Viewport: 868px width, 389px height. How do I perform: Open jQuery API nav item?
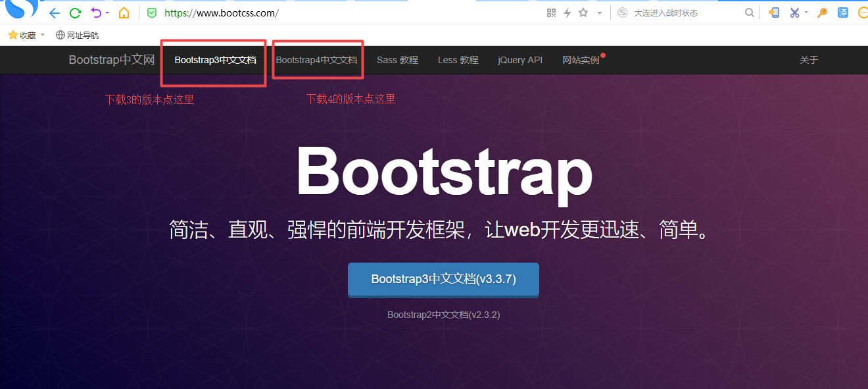tap(520, 60)
